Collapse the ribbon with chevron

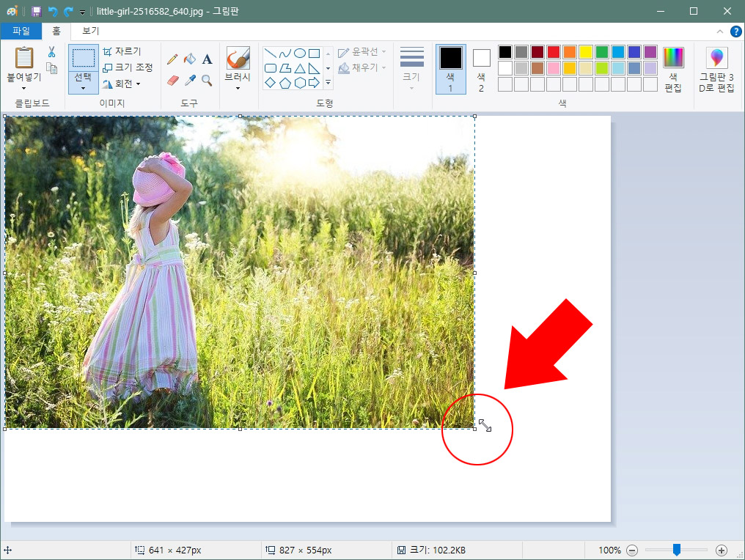click(720, 32)
